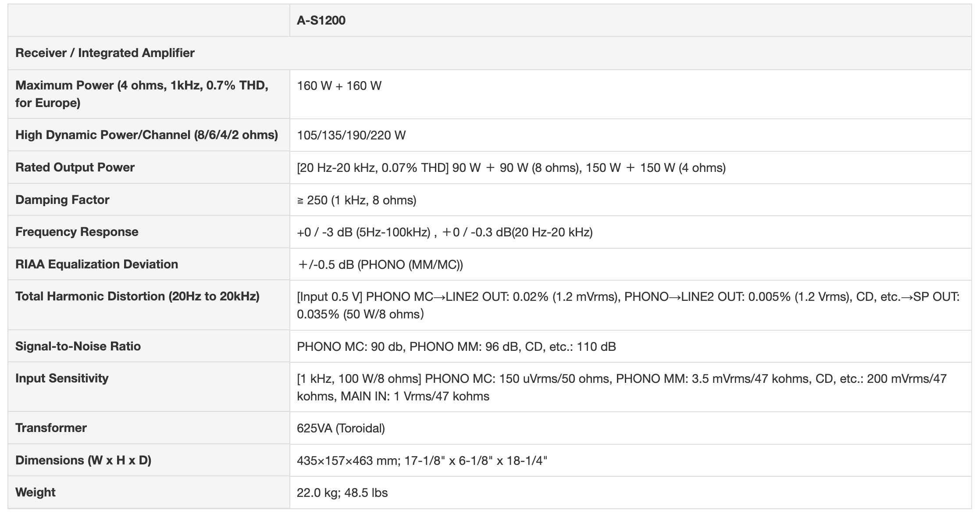Screen dimensions: 980x521
Task: Click the +/-0.5 dB PHONO value
Action: (x=380, y=264)
